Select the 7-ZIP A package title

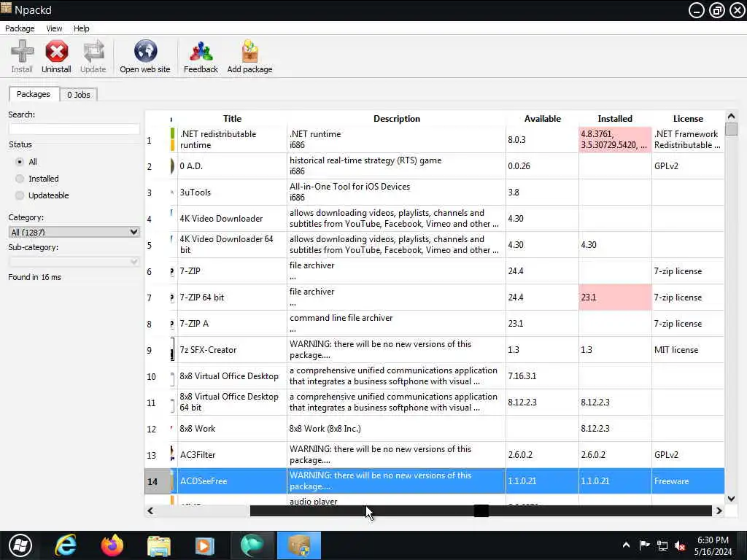coord(194,323)
